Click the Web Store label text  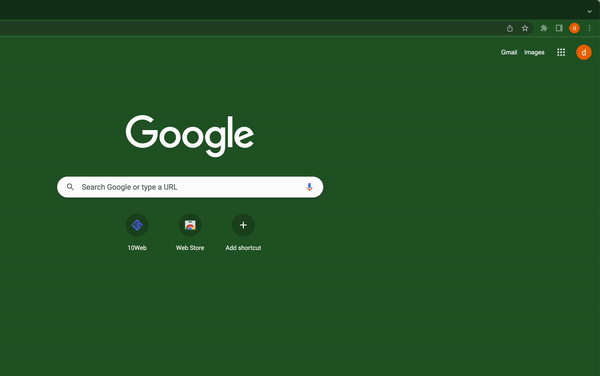click(190, 248)
